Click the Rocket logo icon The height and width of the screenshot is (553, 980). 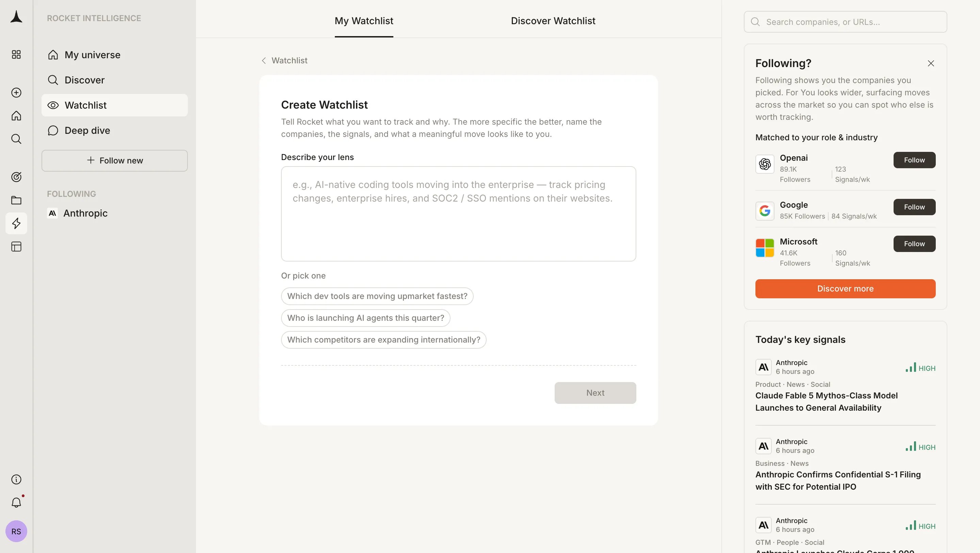pos(16,17)
